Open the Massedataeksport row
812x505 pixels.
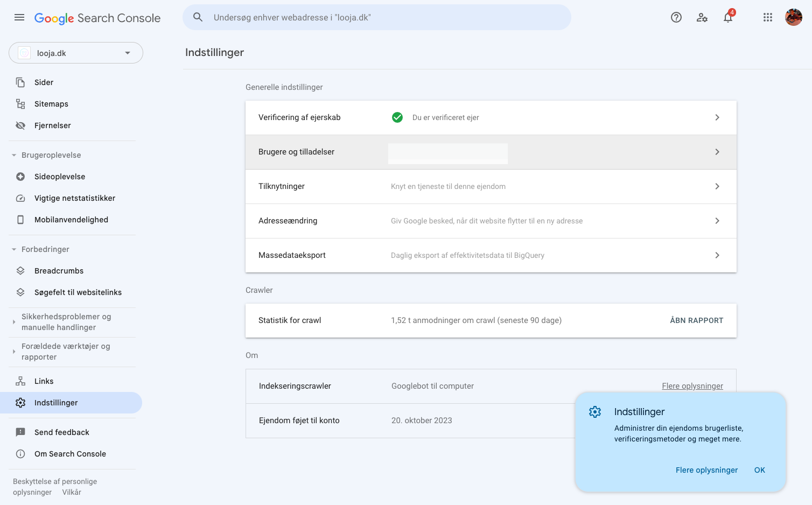point(491,255)
